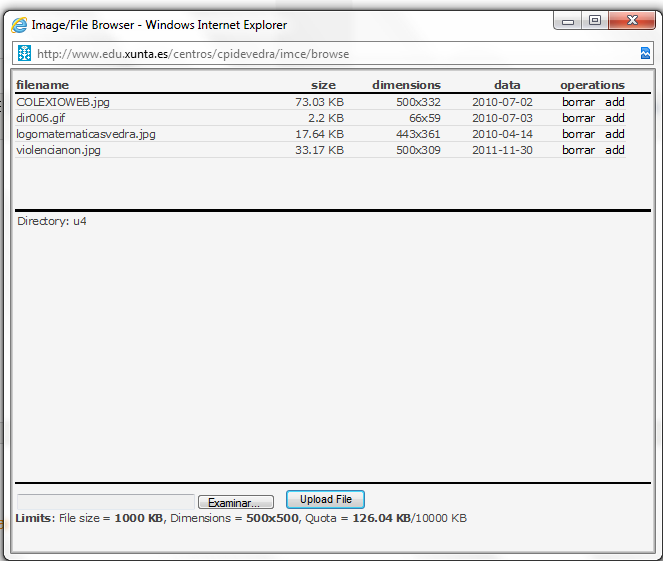Click the site favicon in address bar
This screenshot has width=663, height=561.
(x=25, y=53)
